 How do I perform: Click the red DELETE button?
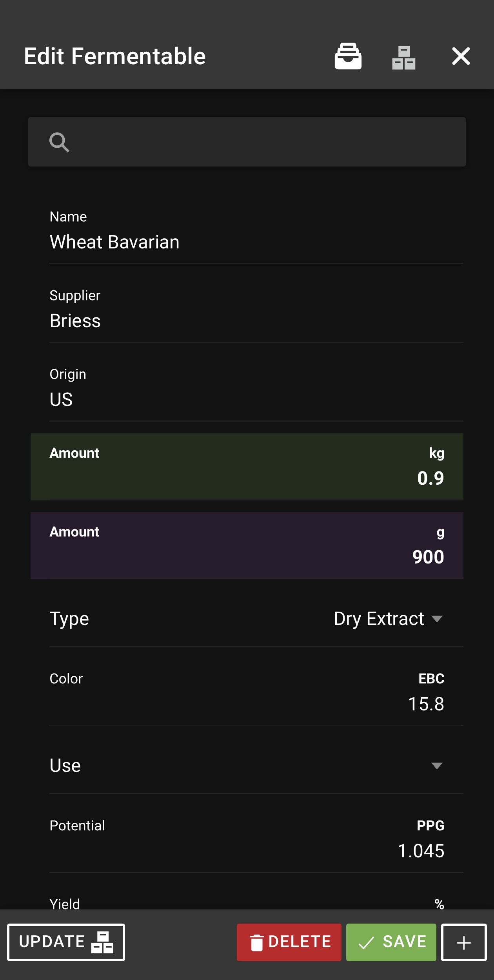click(x=289, y=942)
